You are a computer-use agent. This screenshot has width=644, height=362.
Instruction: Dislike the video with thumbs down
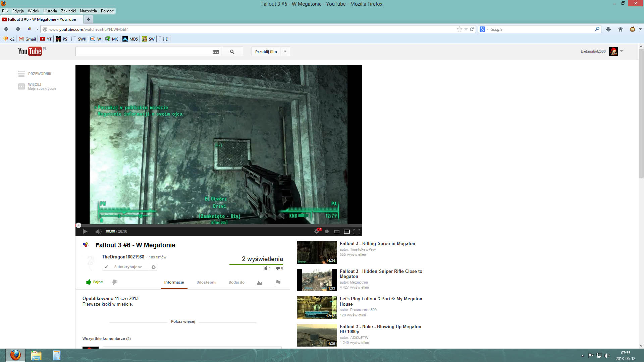pyautogui.click(x=115, y=282)
